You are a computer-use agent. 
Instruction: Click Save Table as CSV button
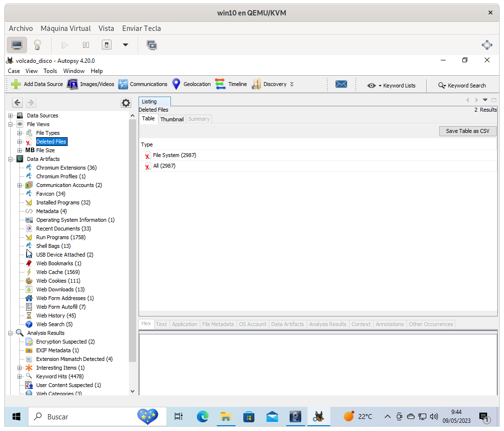(x=467, y=131)
